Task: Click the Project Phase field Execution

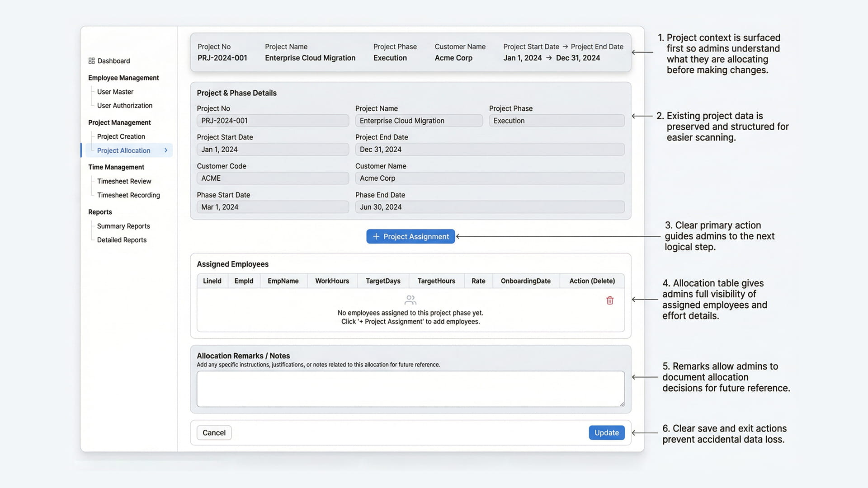Action: [x=557, y=121]
